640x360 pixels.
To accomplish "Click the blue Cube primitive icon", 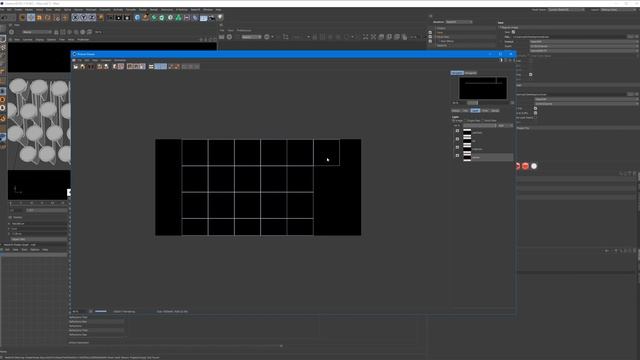I will pyautogui.click(x=137, y=18).
